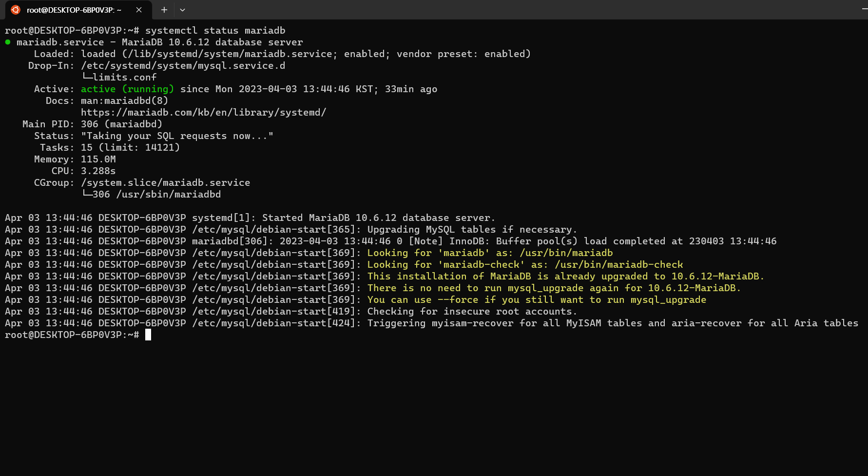Click the Ubuntu icon in the tab
Image resolution: width=868 pixels, height=476 pixels.
(16, 10)
